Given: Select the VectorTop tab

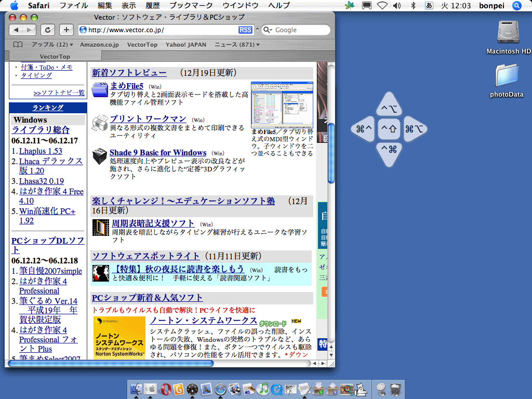Looking at the screenshot, I should tap(55, 56).
